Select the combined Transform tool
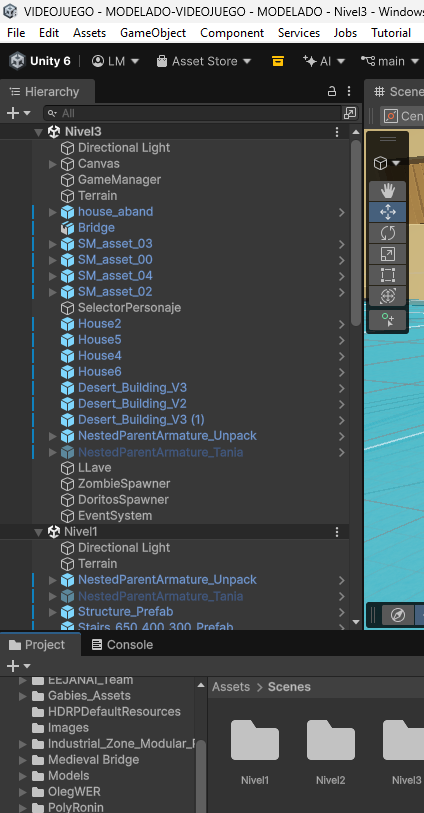The image size is (424, 813). coord(388,296)
